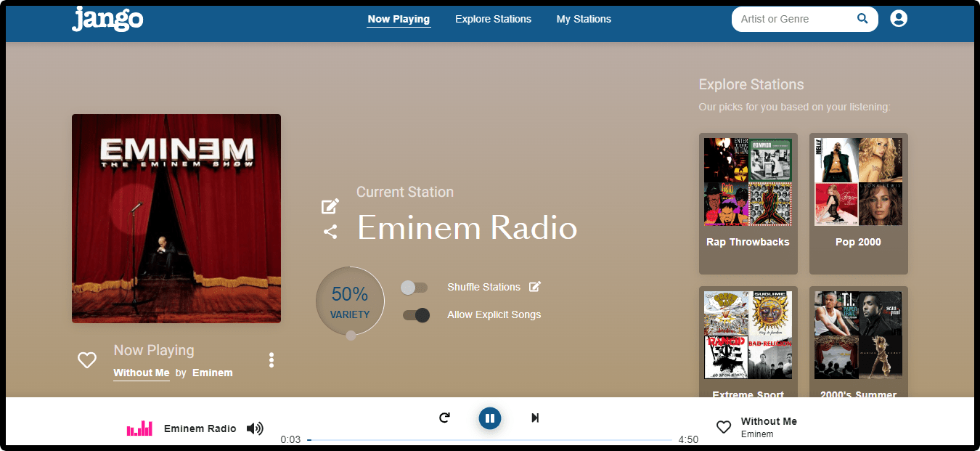Favorite the song with the heart icon
The width and height of the screenshot is (980, 451).
coord(86,359)
